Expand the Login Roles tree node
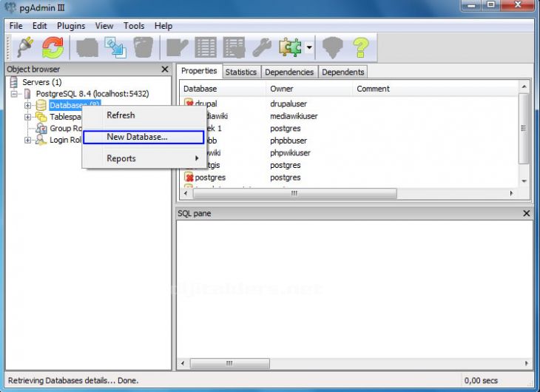The width and height of the screenshot is (540, 392). (27, 141)
